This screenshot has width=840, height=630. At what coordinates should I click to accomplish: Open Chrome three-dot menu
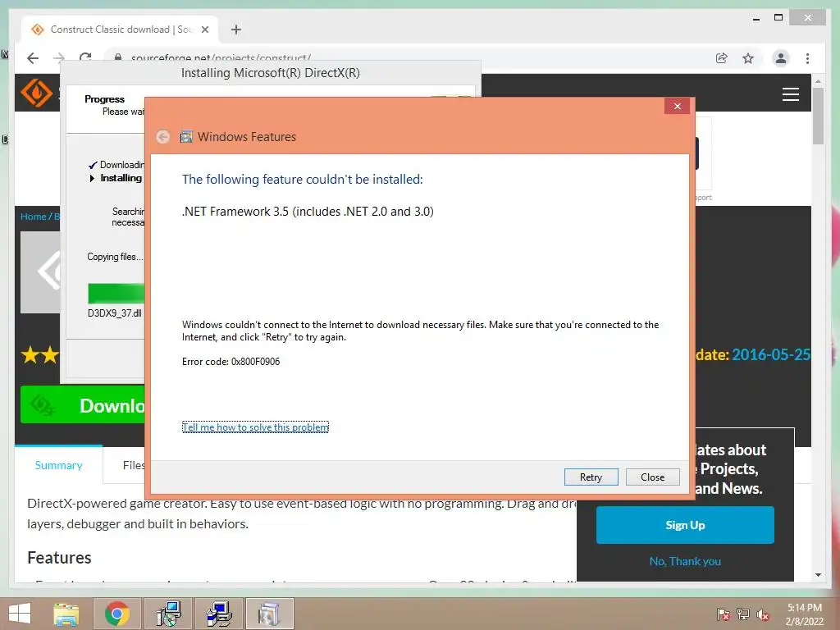click(807, 58)
